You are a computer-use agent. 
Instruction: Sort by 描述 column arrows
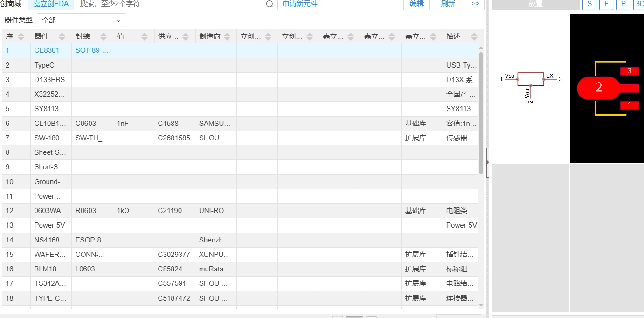474,36
